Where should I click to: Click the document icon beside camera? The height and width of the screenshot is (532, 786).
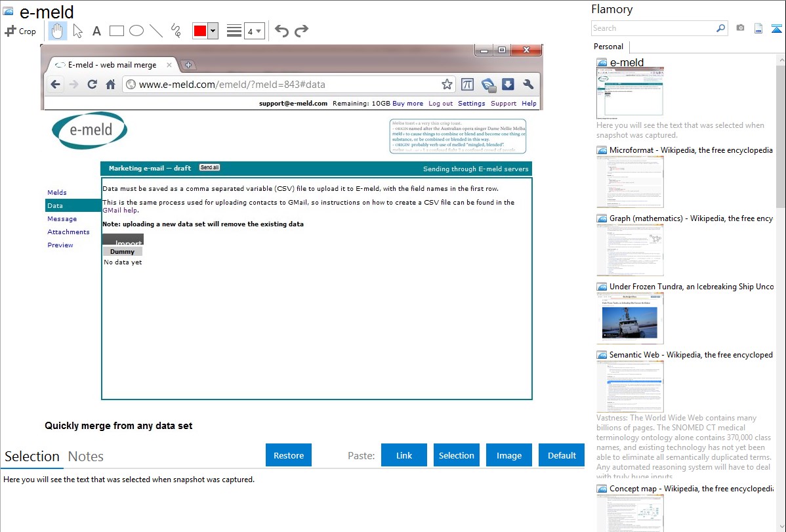[x=758, y=29]
